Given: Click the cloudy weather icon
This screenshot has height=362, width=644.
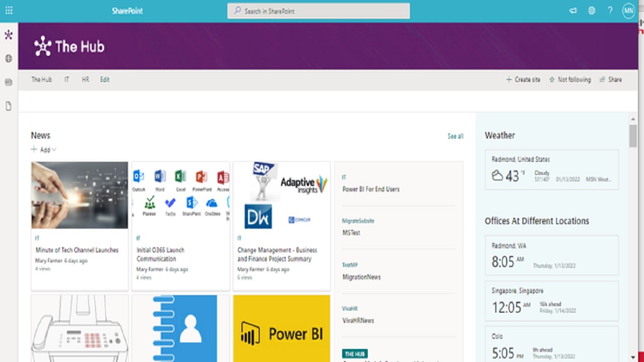Looking at the screenshot, I should click(497, 175).
